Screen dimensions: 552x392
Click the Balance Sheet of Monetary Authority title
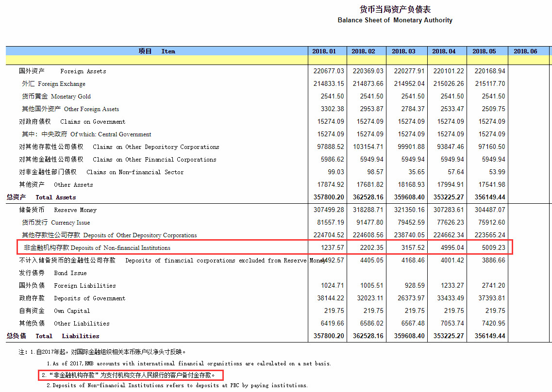tap(395, 20)
